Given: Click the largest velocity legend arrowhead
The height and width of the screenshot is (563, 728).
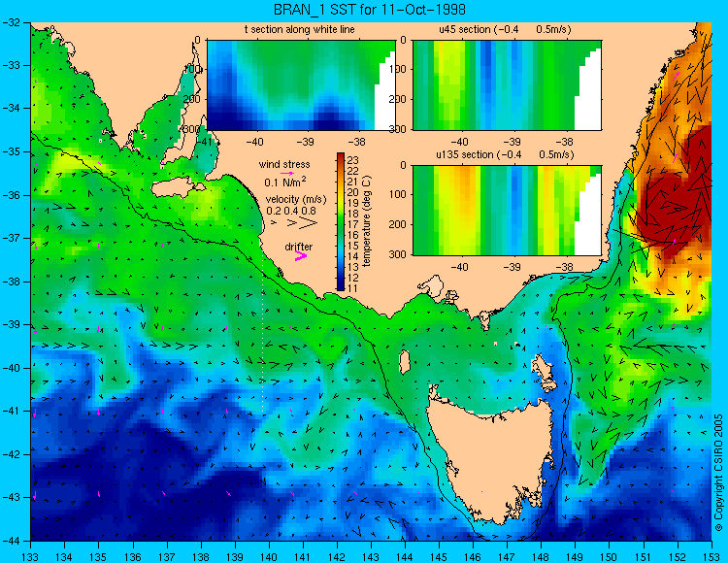Looking at the screenshot, I should point(308,223).
